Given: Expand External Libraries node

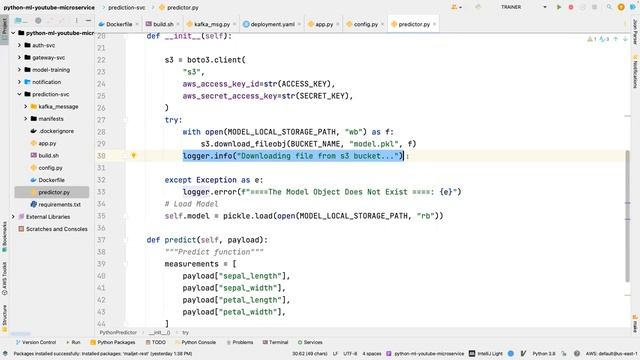Looking at the screenshot, I should click(13, 217).
